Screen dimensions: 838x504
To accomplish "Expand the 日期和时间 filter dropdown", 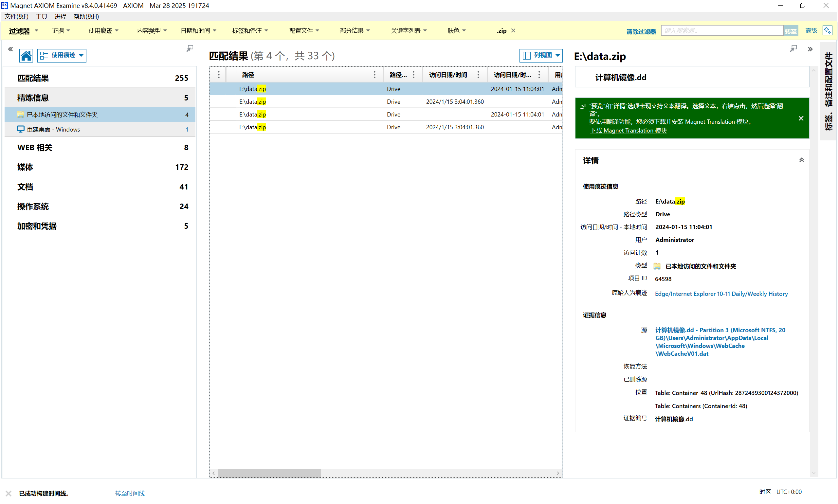I will [198, 30].
